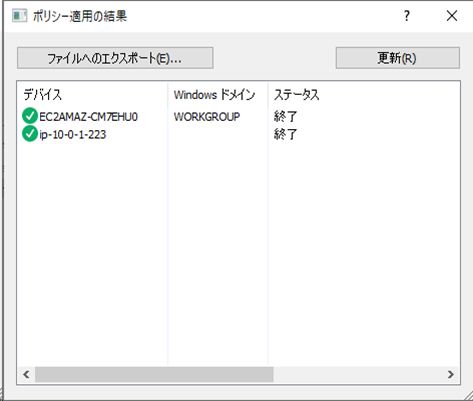This screenshot has width=473, height=401.
Task: Click the 終了 status of EC2AMAZ-CM7EHU0
Action: tap(285, 117)
